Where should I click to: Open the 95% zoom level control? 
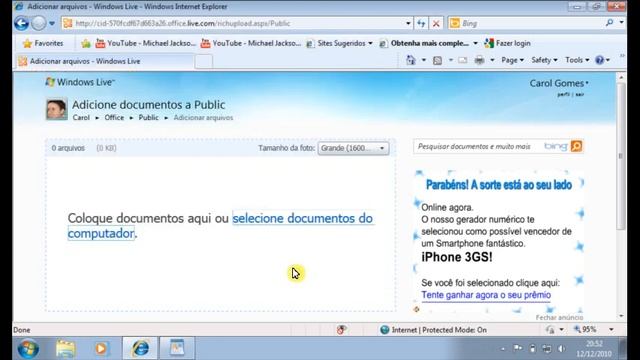point(593,329)
